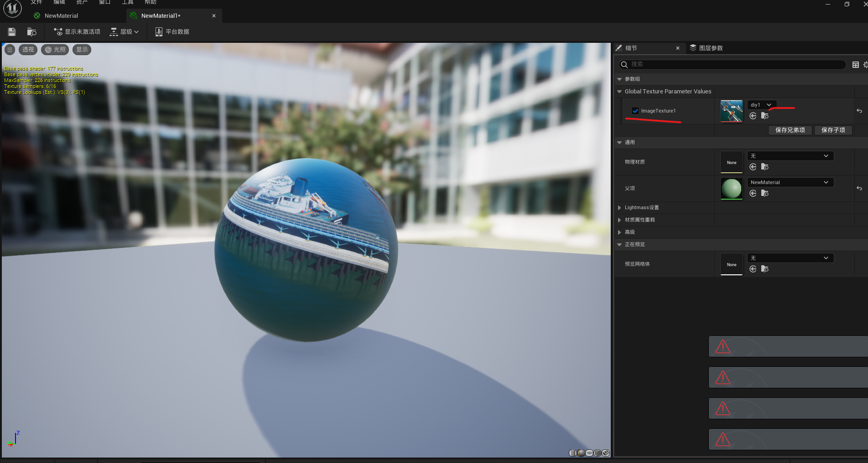Use selected asset arrow for Preview Mesh
This screenshot has width=868, height=463.
(753, 269)
